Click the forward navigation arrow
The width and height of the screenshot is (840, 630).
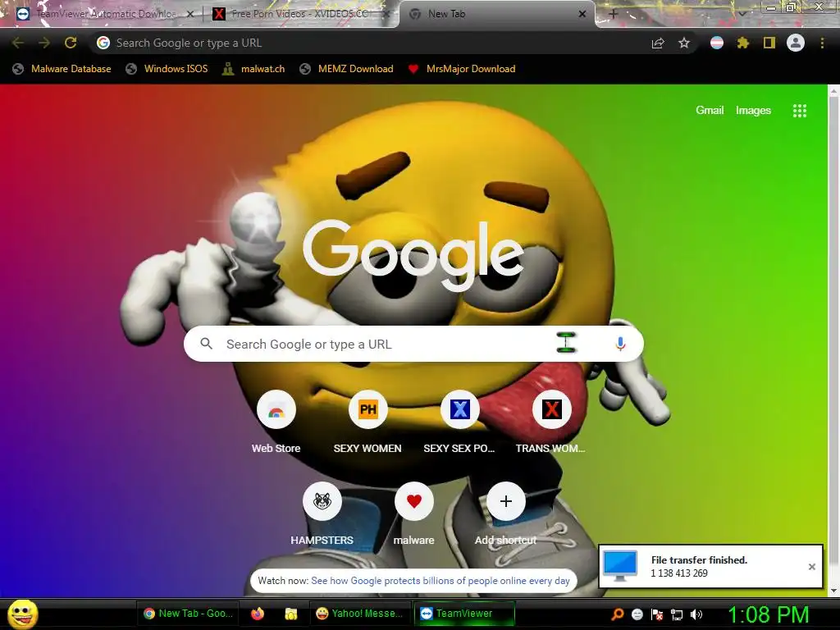tap(44, 43)
